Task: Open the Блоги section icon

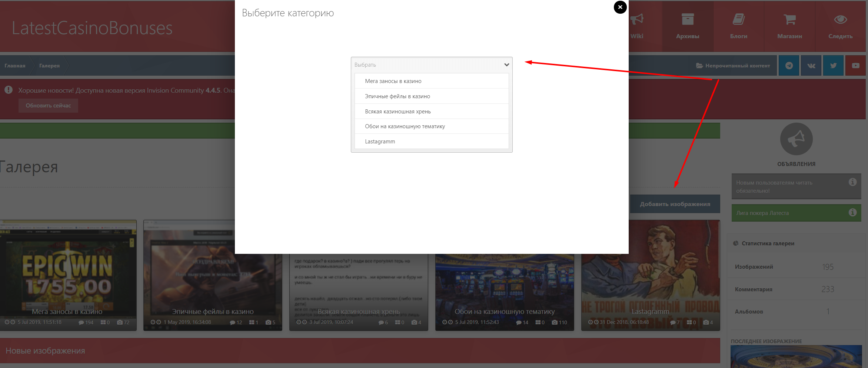Action: 738,20
